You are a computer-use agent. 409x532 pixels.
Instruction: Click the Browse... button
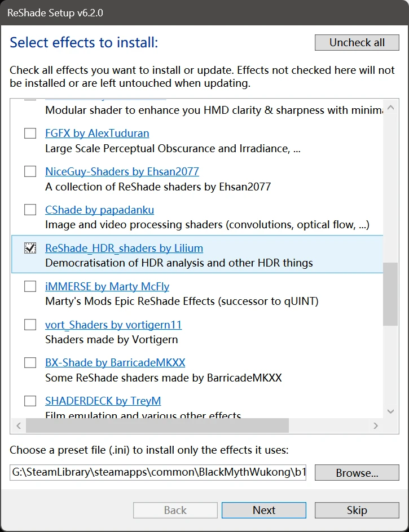[x=357, y=473]
